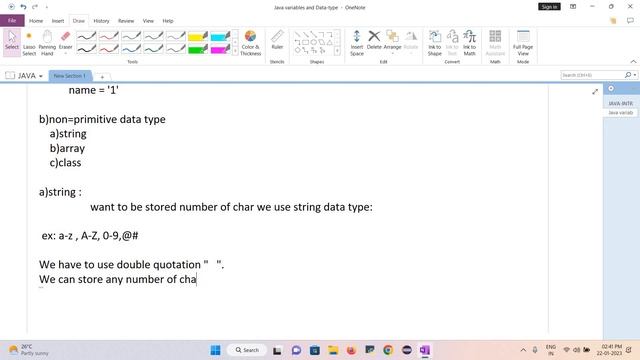
Task: Select the red pen in top row
Action: coord(109,36)
